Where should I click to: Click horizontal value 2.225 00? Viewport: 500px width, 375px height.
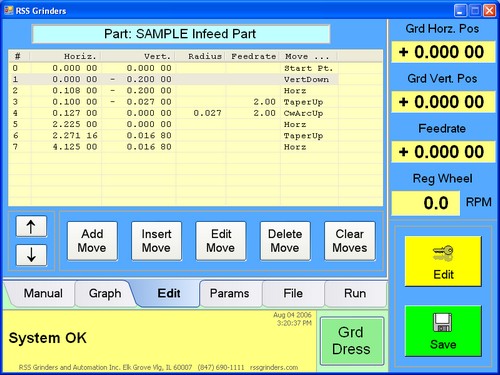tap(75, 124)
